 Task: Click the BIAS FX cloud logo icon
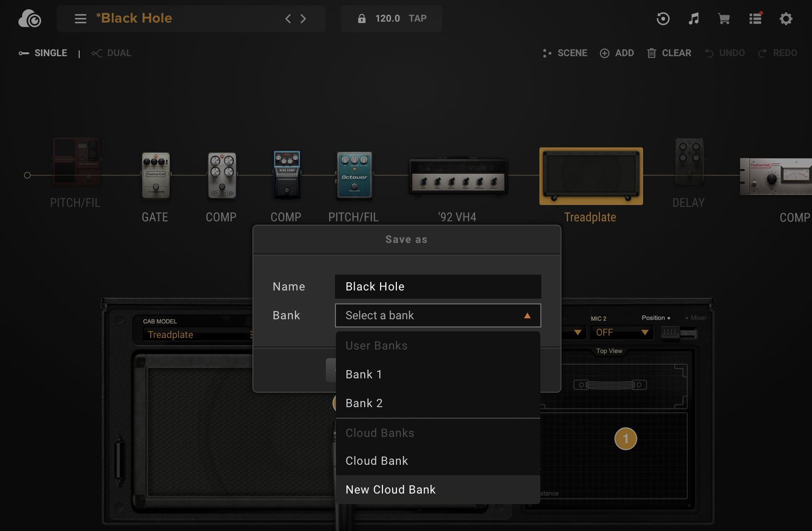pyautogui.click(x=30, y=19)
